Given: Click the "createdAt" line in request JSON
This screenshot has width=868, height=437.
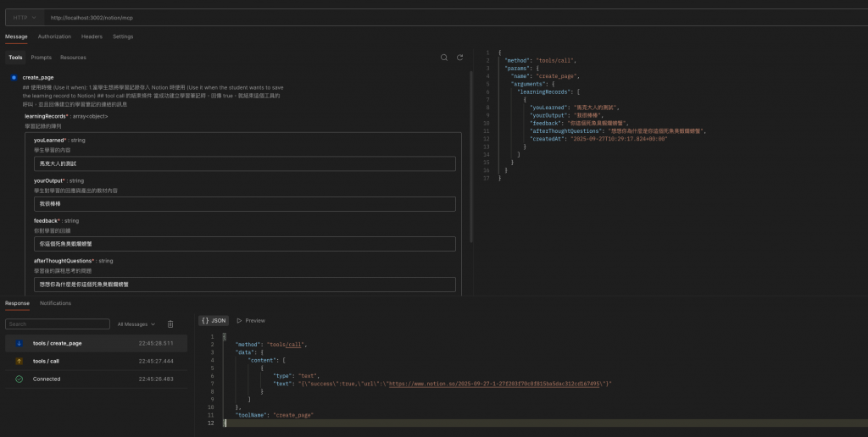Looking at the screenshot, I should pyautogui.click(x=599, y=139).
